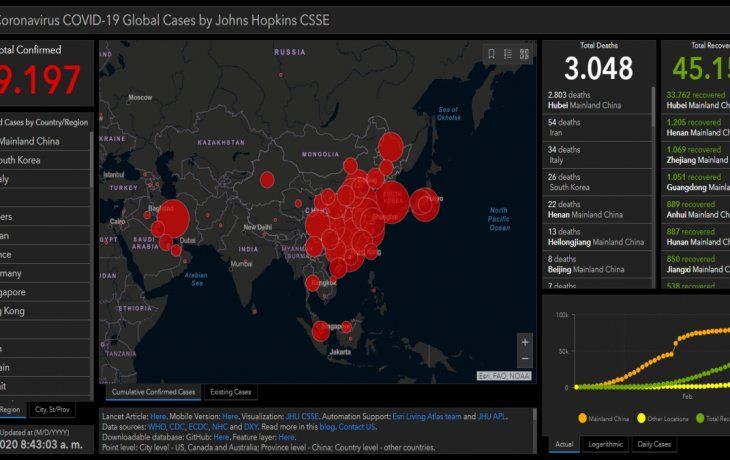The width and height of the screenshot is (730, 460).
Task: Select '887 recovered Hunan' row
Action: pos(696,237)
